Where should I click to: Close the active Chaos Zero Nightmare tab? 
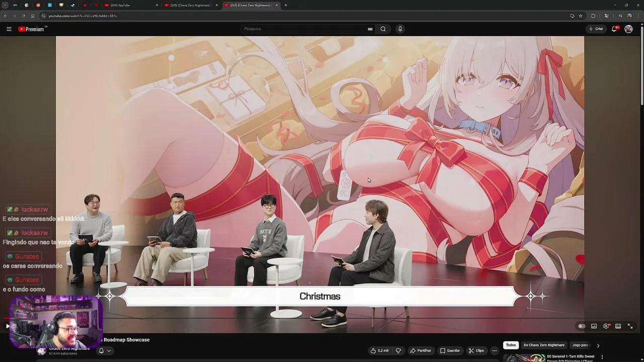[x=277, y=5]
